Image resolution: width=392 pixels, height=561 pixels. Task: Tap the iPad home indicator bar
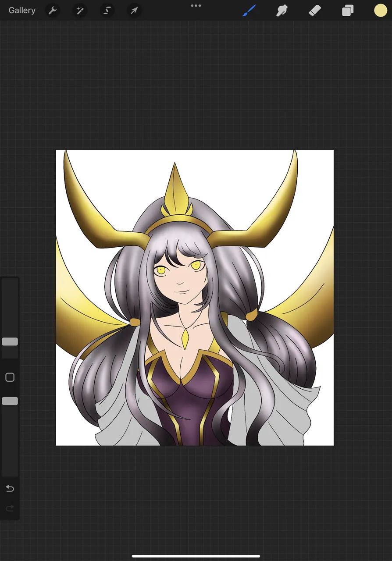click(196, 556)
